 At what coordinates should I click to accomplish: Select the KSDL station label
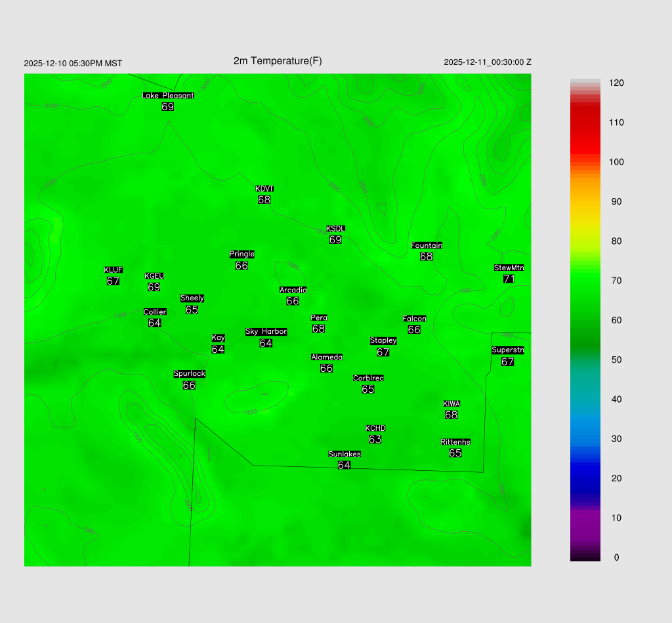336,229
